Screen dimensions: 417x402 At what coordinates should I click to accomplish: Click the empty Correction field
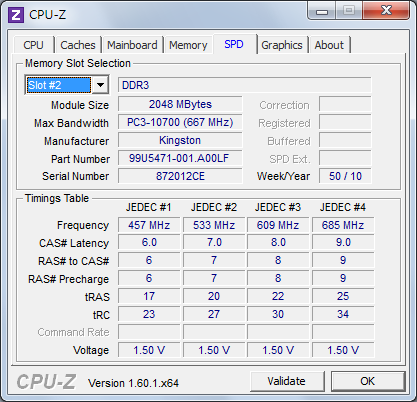click(x=345, y=104)
